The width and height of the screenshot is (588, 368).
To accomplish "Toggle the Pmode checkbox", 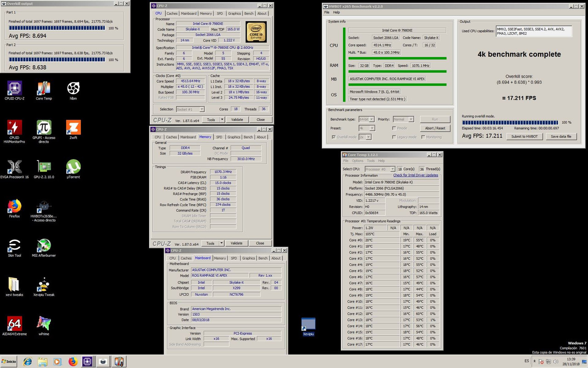I will coord(394,128).
